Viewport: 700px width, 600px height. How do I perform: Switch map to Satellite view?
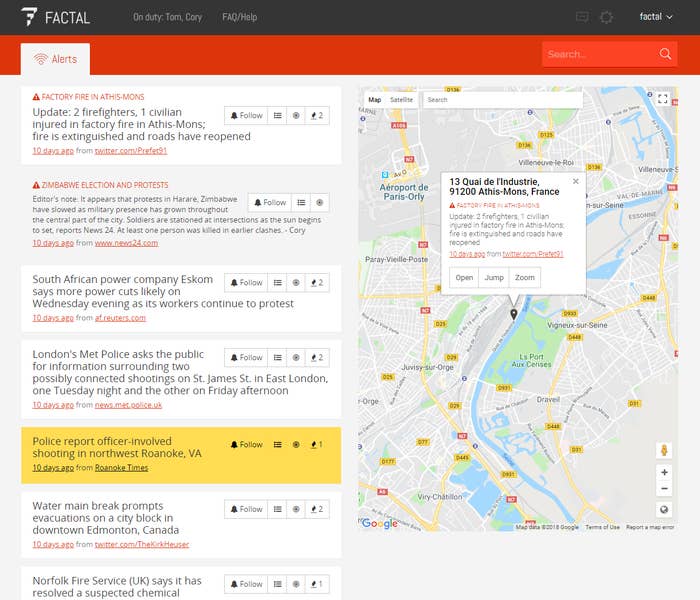[401, 100]
